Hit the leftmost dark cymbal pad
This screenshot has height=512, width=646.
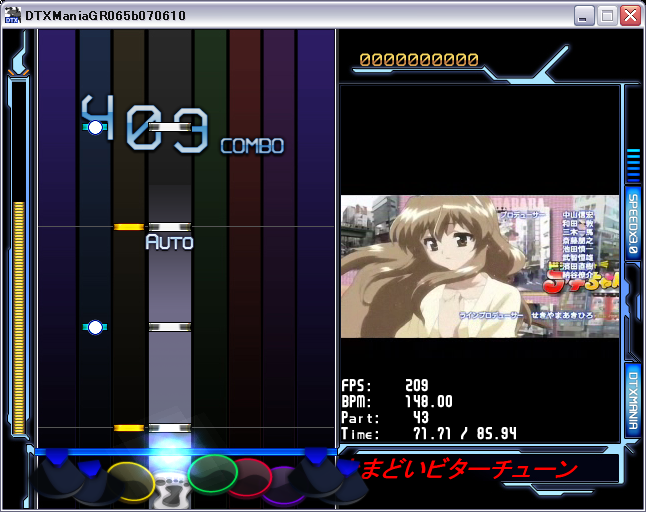[x=58, y=474]
